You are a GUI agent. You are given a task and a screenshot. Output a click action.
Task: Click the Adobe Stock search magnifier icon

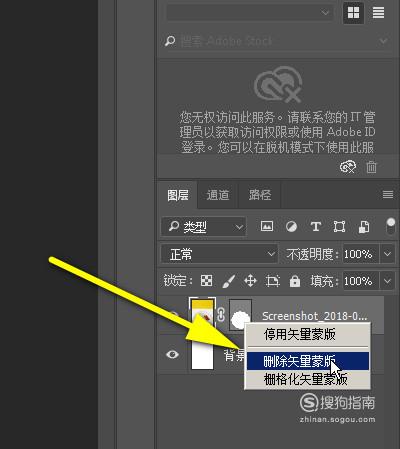point(170,41)
